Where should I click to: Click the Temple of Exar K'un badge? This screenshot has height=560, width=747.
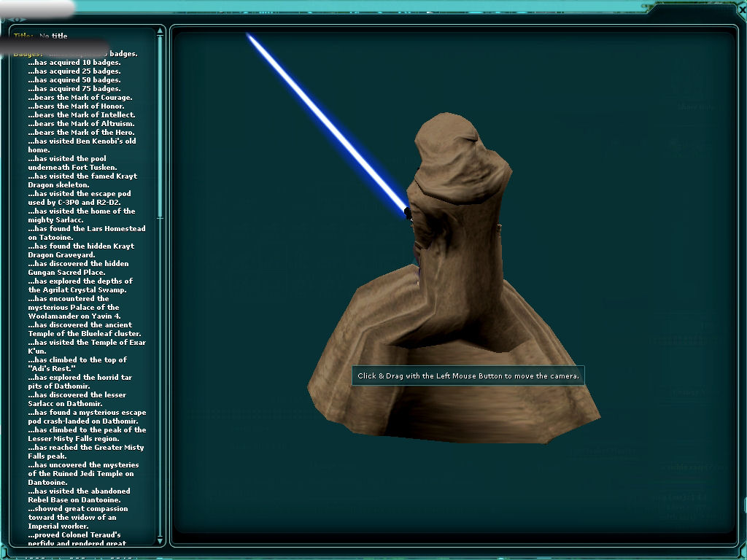[x=87, y=346]
